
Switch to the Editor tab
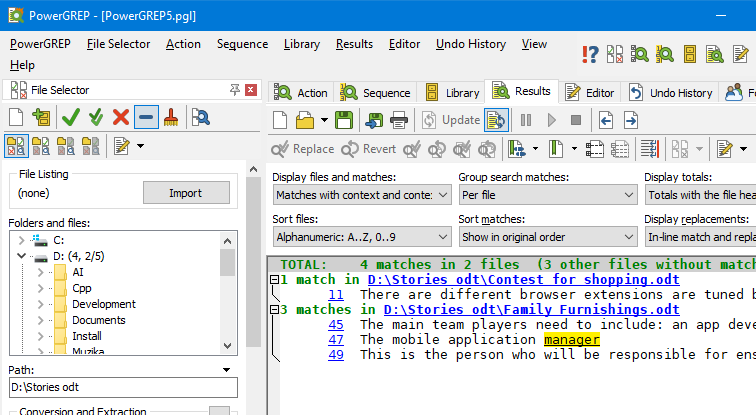point(589,92)
